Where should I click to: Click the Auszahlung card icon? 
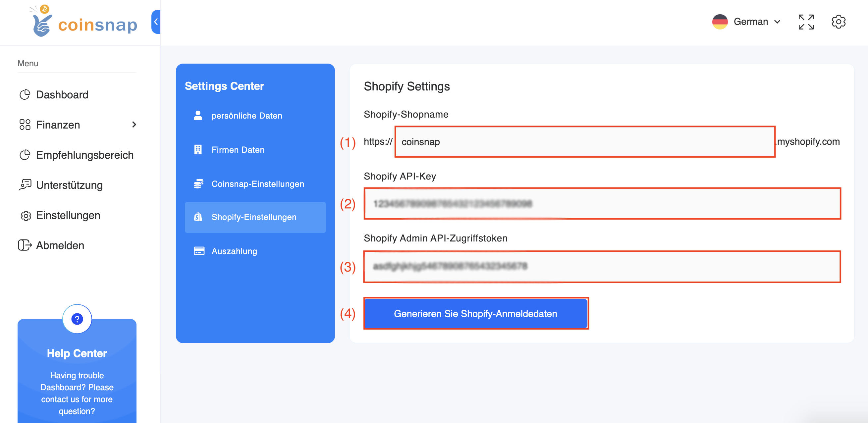(198, 250)
